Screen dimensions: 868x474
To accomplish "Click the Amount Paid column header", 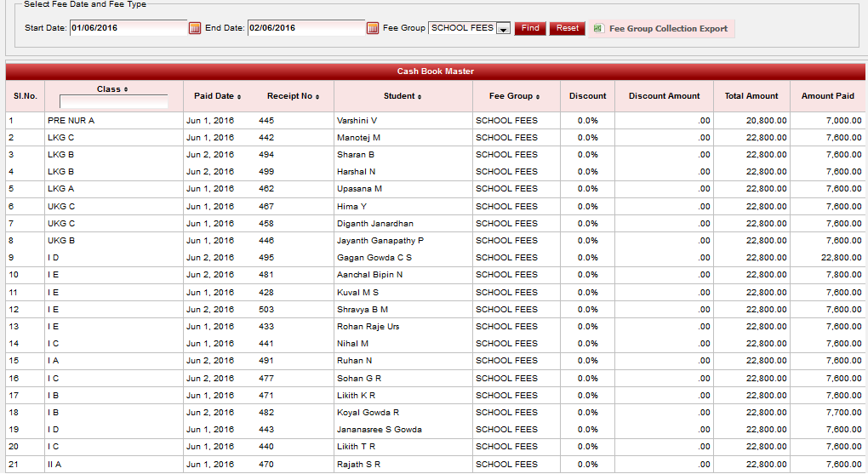I will point(827,96).
